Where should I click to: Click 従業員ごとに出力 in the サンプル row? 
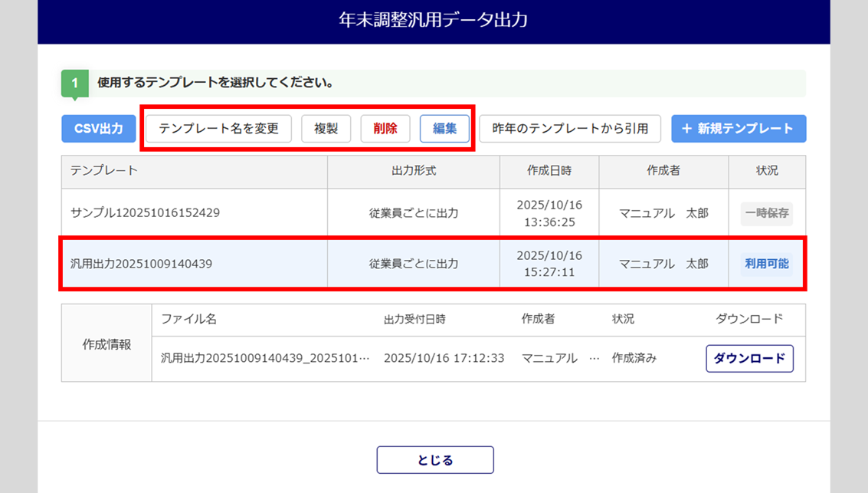point(414,213)
